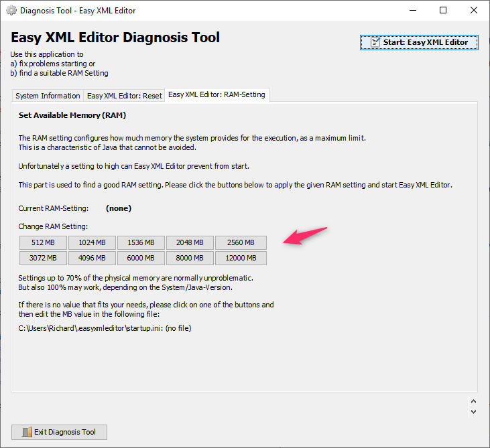Viewport: 490px width, 448px height.
Task: Click the Start: Easy XML Editor button
Action: [x=420, y=42]
